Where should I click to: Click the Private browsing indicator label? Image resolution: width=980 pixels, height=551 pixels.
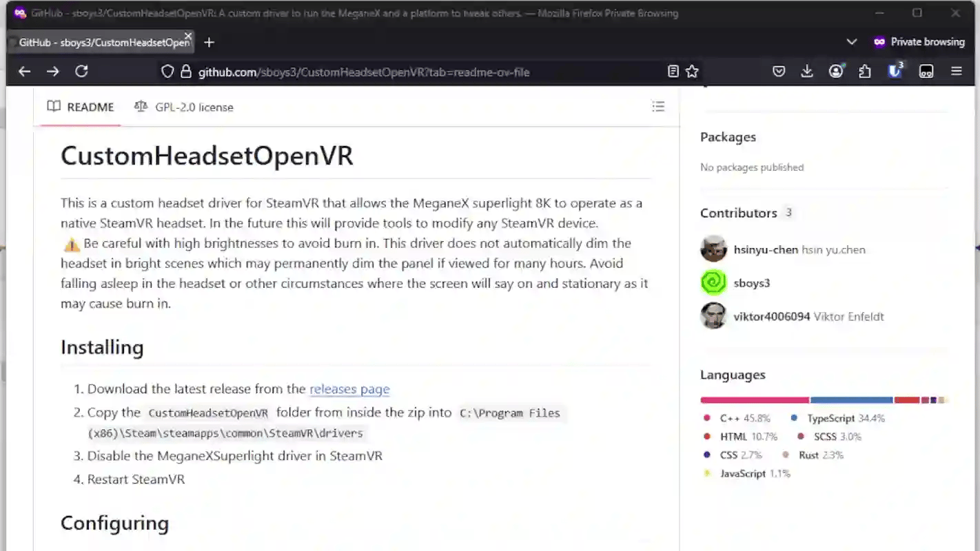(928, 42)
